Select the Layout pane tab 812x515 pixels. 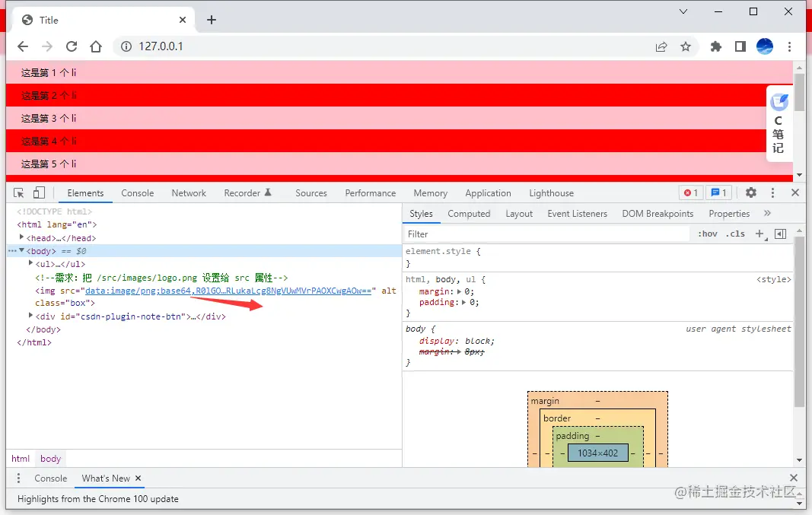tap(519, 214)
